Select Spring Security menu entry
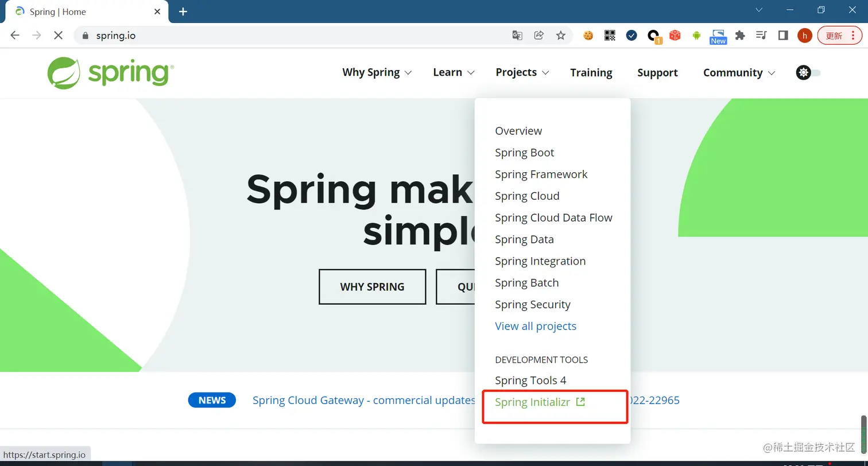The image size is (868, 466). [533, 305]
